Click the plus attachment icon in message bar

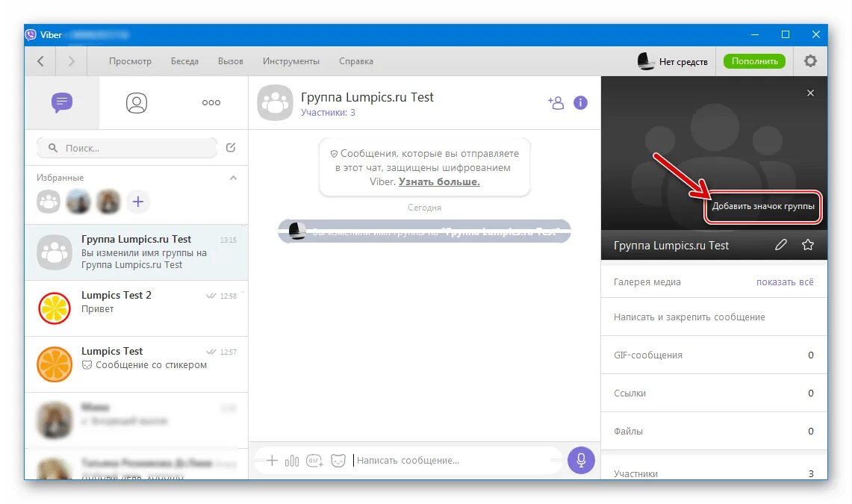click(272, 461)
